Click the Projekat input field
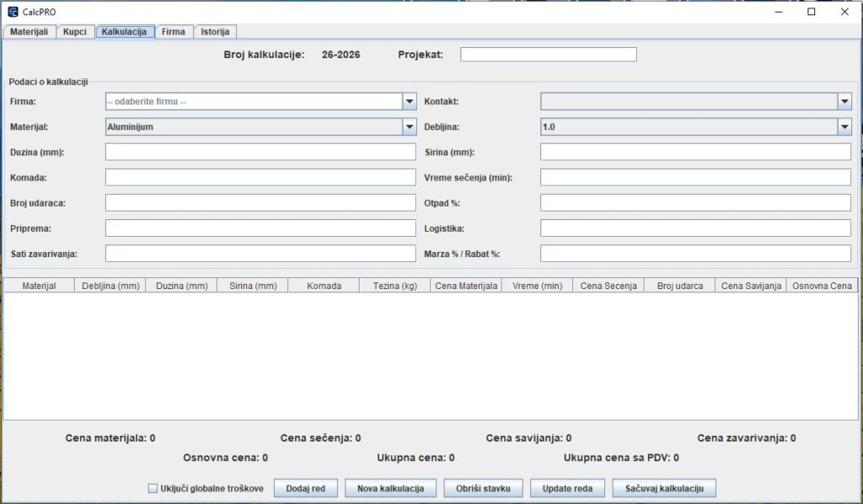This screenshot has width=863, height=504. [x=548, y=55]
